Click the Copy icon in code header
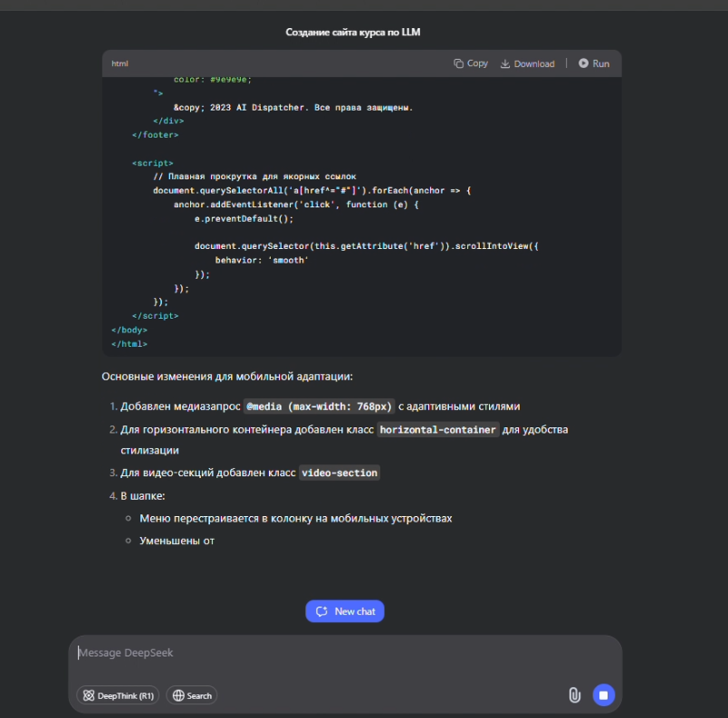Viewport: 728px width, 718px height. coord(458,63)
